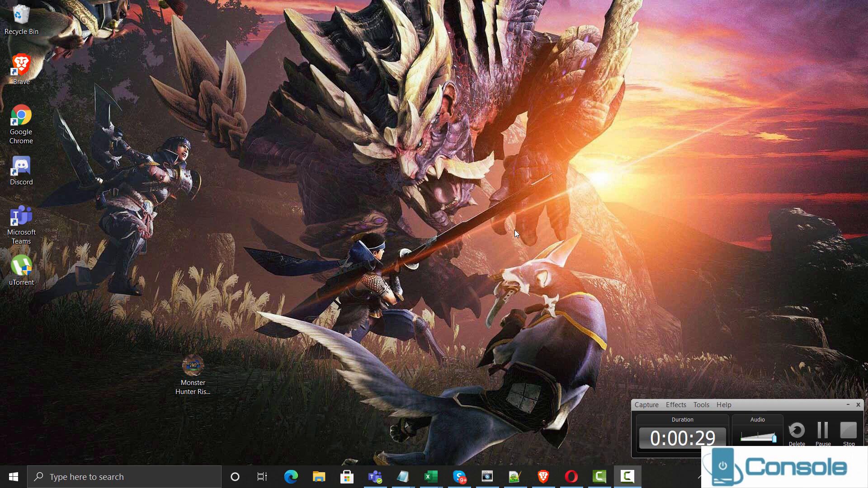Open the Tools menu in recorder
This screenshot has width=868, height=488.
click(x=701, y=405)
